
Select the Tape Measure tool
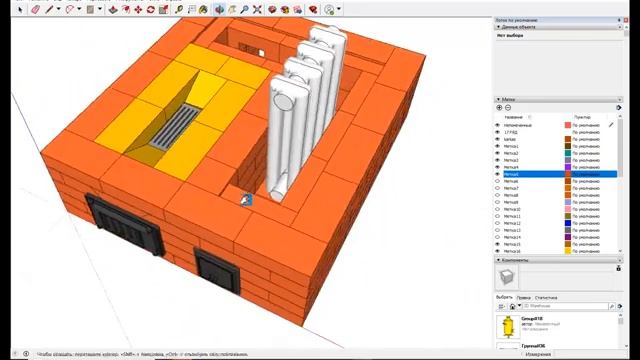click(x=179, y=9)
